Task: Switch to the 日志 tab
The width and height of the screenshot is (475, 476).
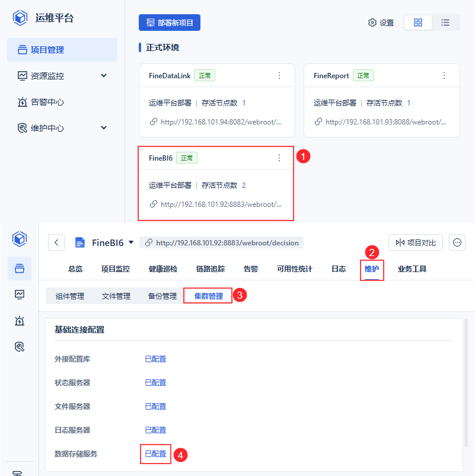Action: [339, 269]
